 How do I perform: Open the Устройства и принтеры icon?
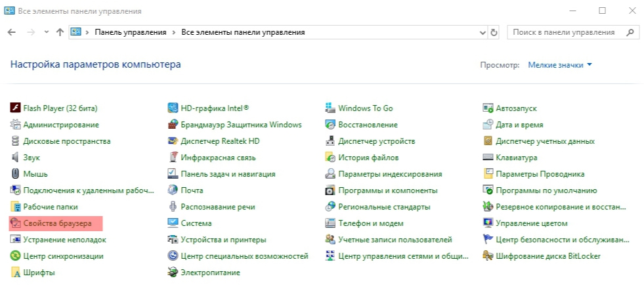[173, 240]
